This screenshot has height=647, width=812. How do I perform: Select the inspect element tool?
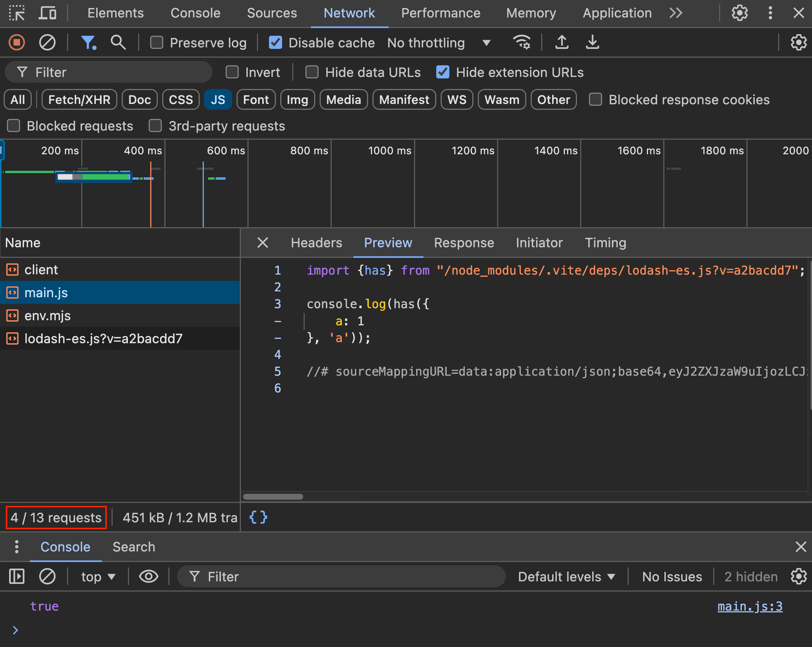(16, 13)
